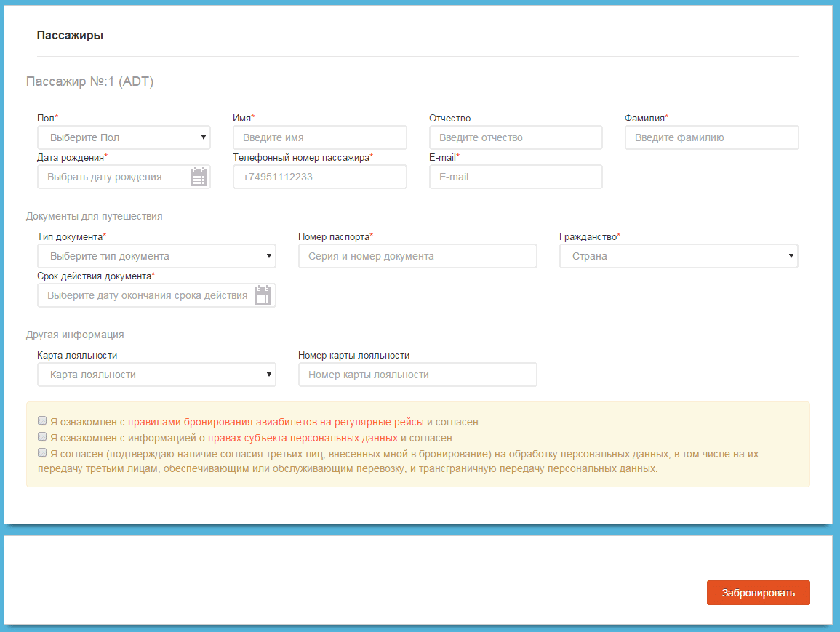Viewport: 840px width, 632px height.
Task: Tick the third-party data processing consent checkbox
Action: (x=41, y=452)
